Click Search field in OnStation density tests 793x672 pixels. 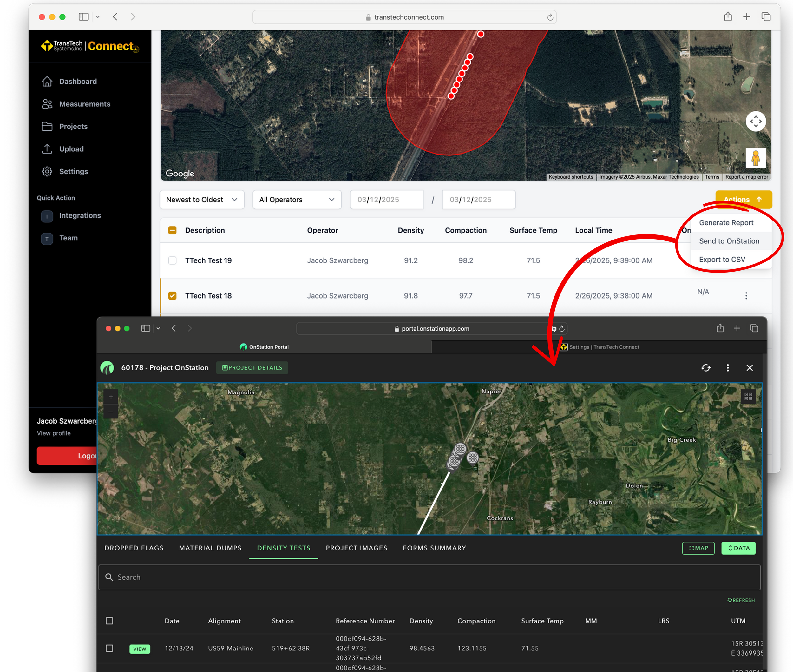point(429,577)
